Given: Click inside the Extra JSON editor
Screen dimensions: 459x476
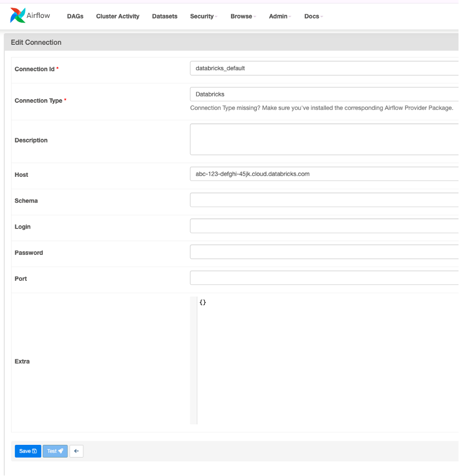Looking at the screenshot, I should (x=324, y=360).
